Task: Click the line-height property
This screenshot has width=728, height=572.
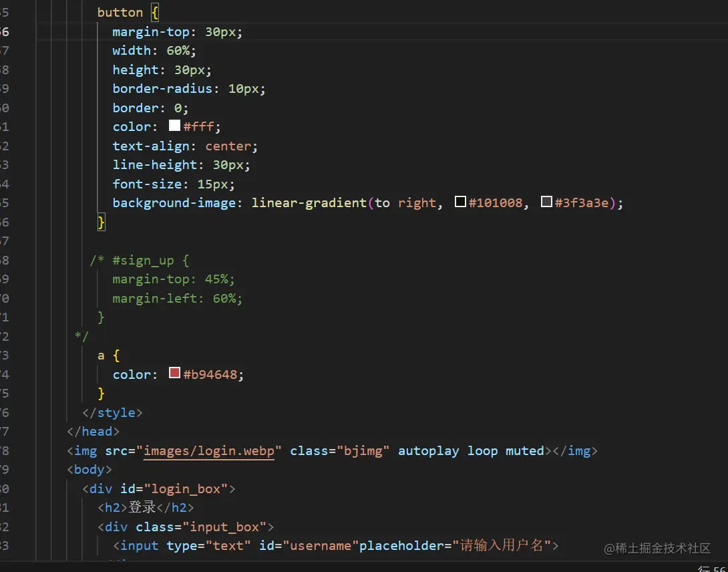Action: [x=154, y=165]
